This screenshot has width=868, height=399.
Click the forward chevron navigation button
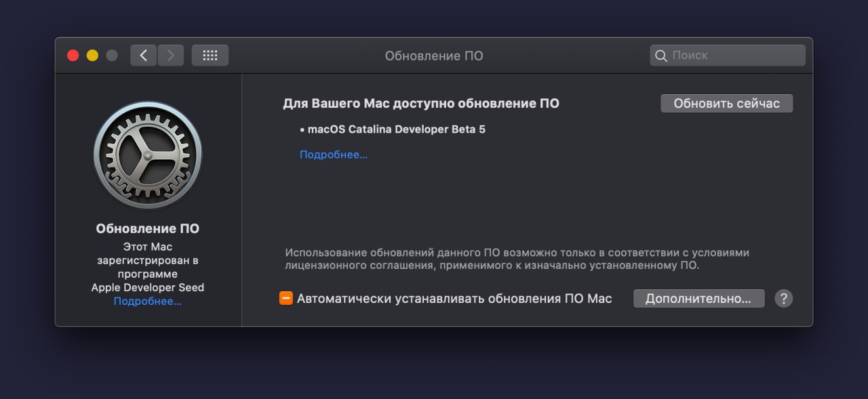pyautogui.click(x=171, y=56)
